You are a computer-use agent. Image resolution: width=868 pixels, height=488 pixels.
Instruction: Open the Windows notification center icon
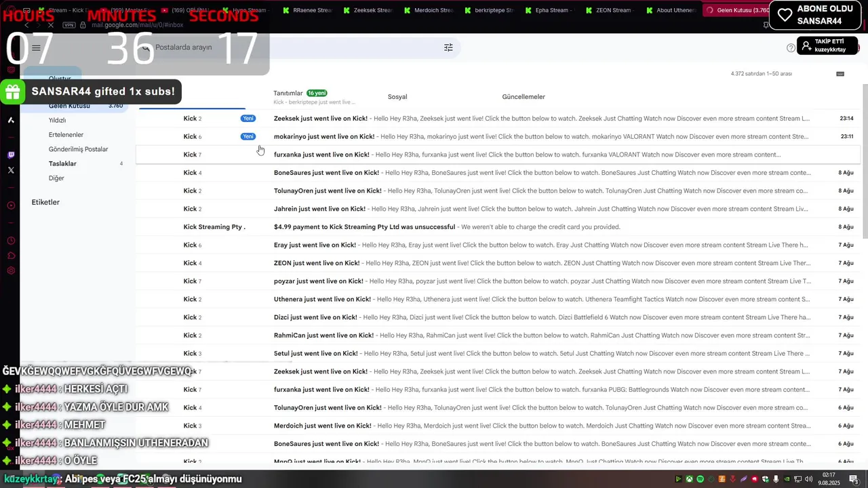[854, 479]
